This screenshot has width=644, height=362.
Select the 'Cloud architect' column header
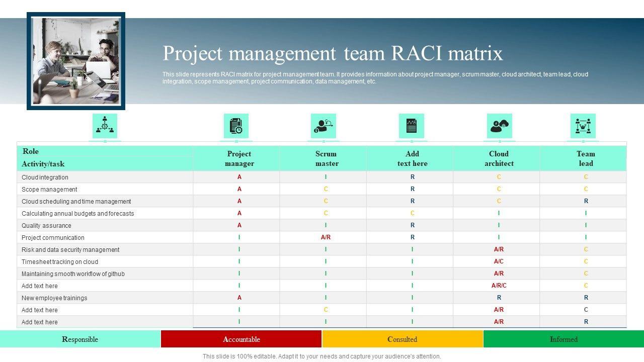coord(499,158)
